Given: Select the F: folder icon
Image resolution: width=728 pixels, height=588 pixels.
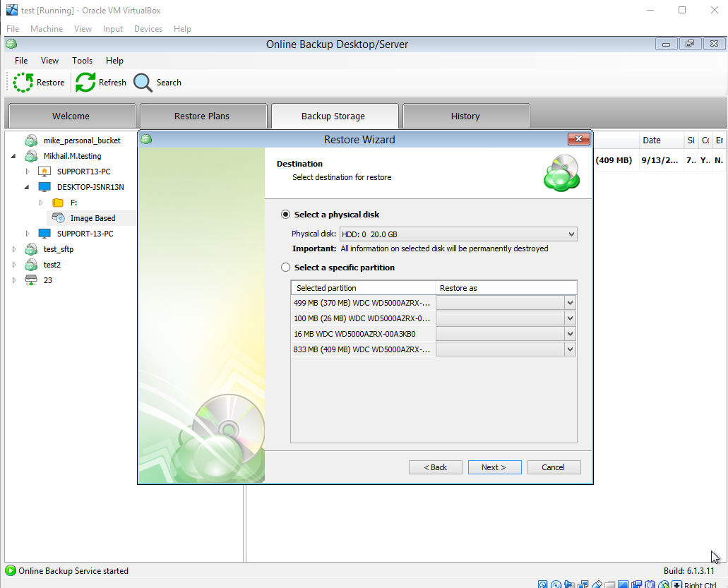Looking at the screenshot, I should pos(58,203).
